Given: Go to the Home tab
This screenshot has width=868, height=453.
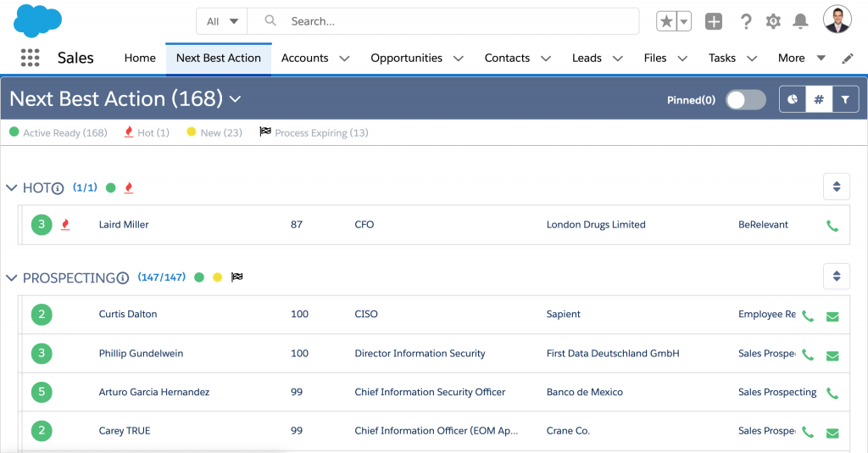Looking at the screenshot, I should pyautogui.click(x=140, y=59).
